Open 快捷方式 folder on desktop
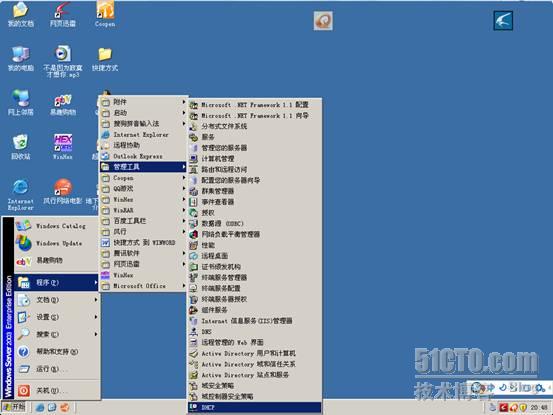Image resolution: width=553 pixels, height=415 pixels. pyautogui.click(x=105, y=59)
